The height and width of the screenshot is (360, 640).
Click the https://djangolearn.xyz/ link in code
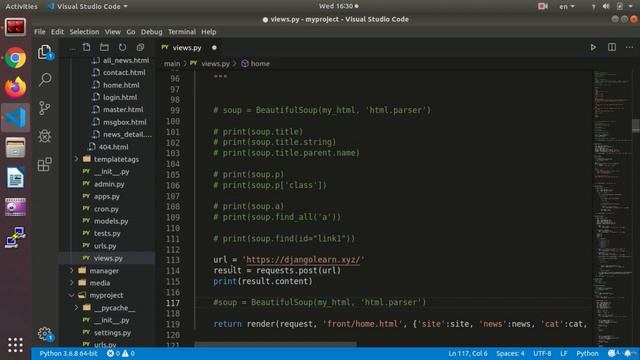[x=303, y=260]
